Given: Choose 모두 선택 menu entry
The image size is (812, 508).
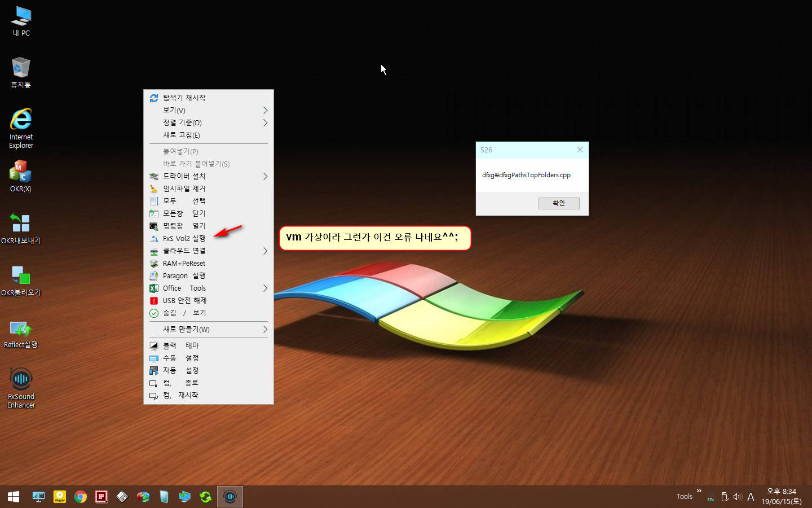Looking at the screenshot, I should [209, 201].
